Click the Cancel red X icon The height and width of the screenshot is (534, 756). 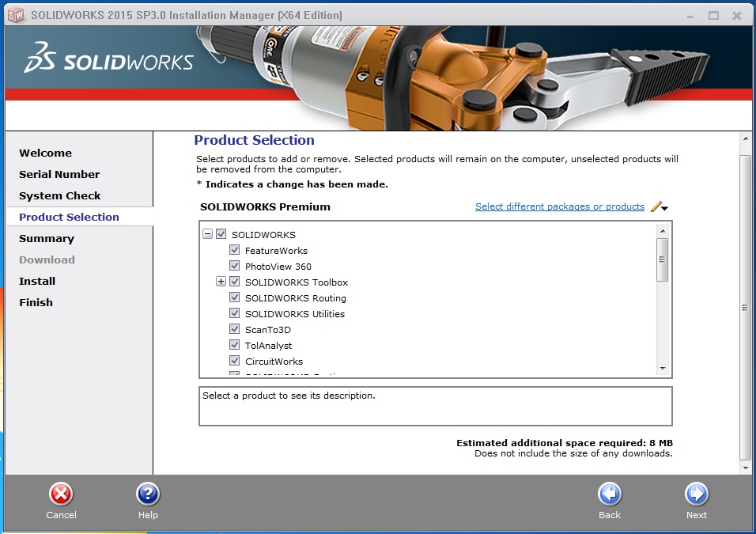(61, 494)
